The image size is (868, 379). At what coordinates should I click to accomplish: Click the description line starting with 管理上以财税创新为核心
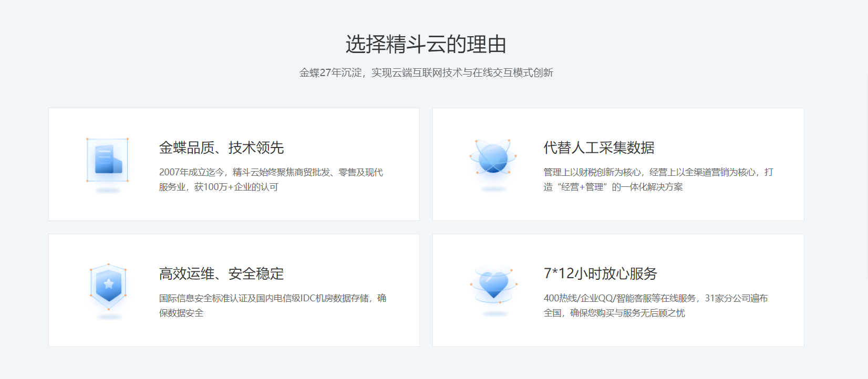pos(658,172)
